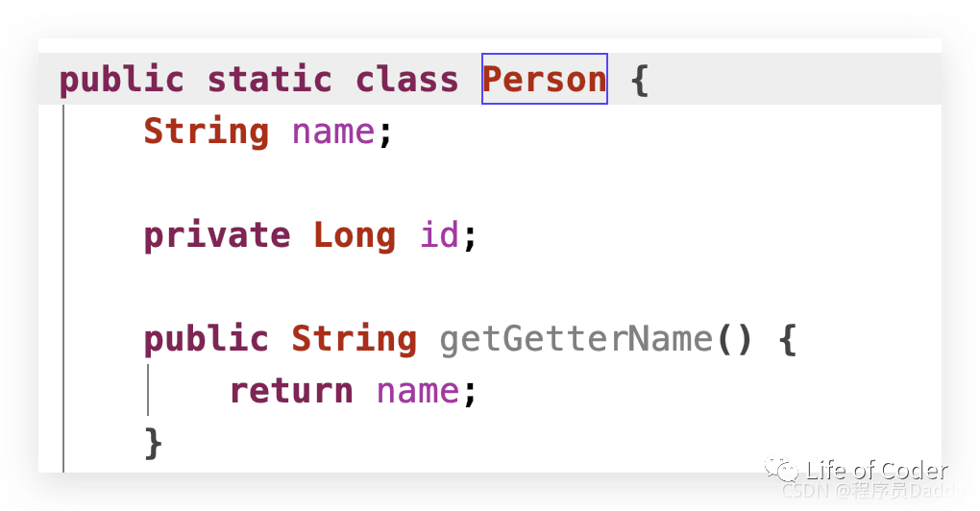The height and width of the screenshot is (511, 980).
Task: Click the String type of the name field
Action: [x=206, y=131]
